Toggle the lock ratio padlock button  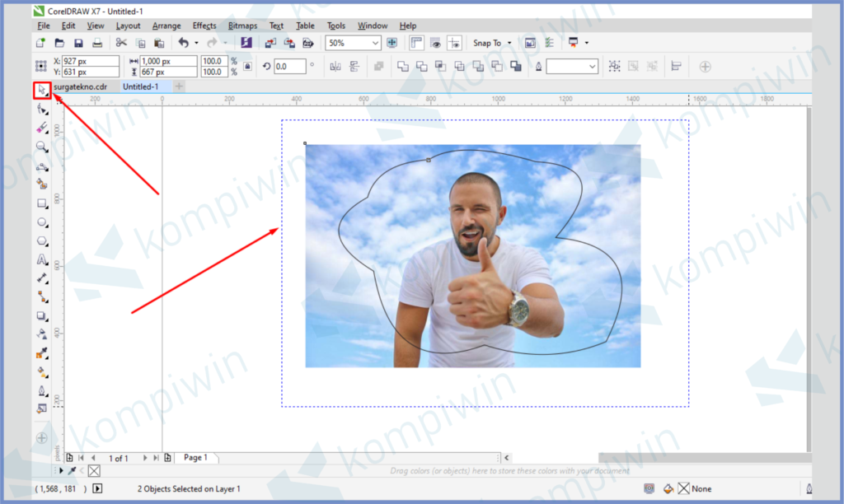[247, 67]
